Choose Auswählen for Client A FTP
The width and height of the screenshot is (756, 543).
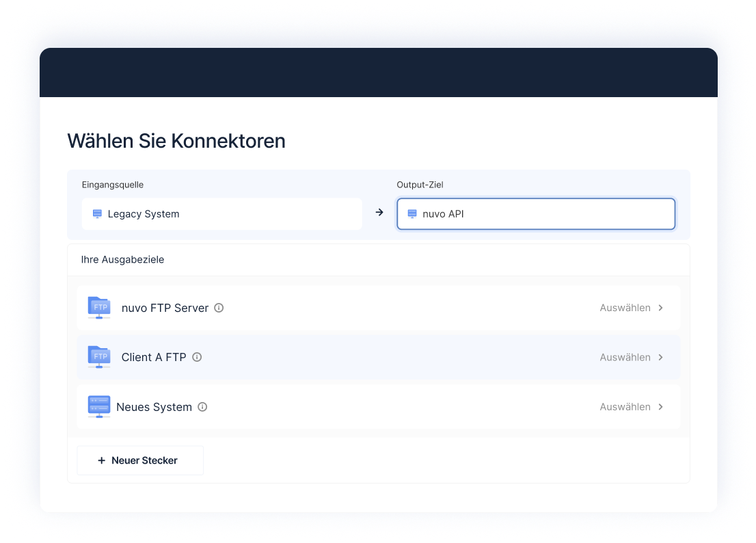(x=625, y=358)
